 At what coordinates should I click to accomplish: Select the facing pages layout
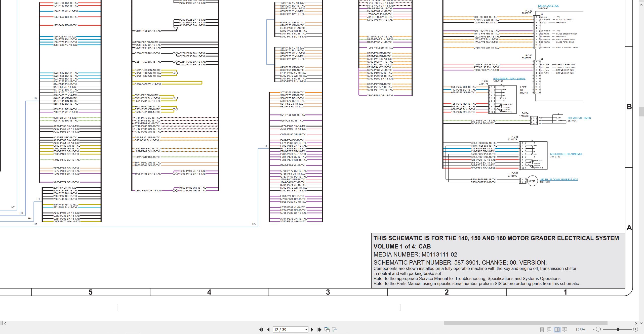[x=557, y=329]
